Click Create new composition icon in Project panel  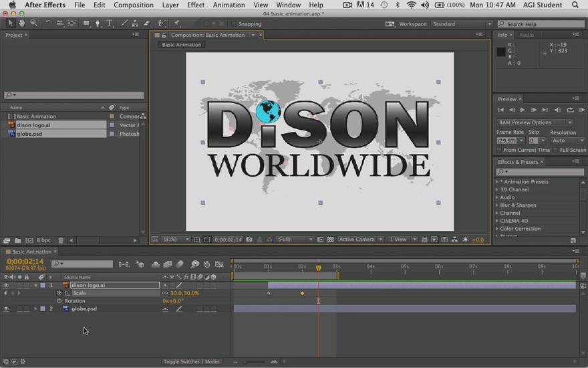pyautogui.click(x=29, y=240)
